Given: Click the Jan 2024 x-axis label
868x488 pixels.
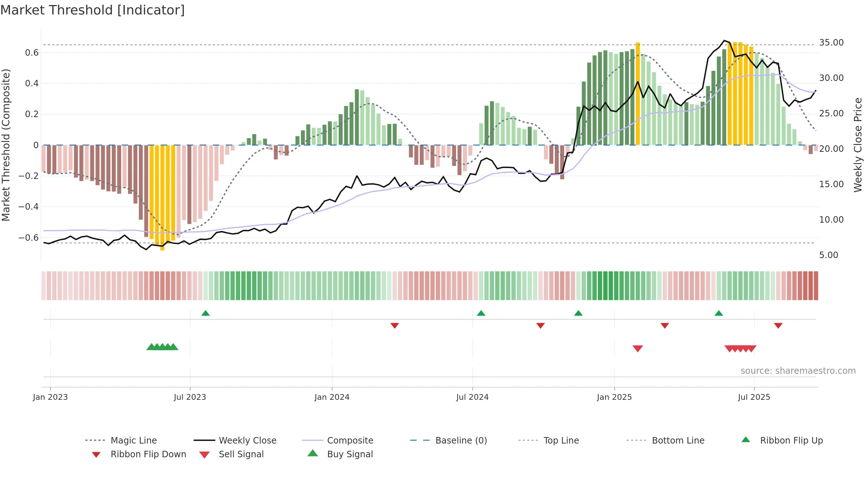Looking at the screenshot, I should click(332, 397).
